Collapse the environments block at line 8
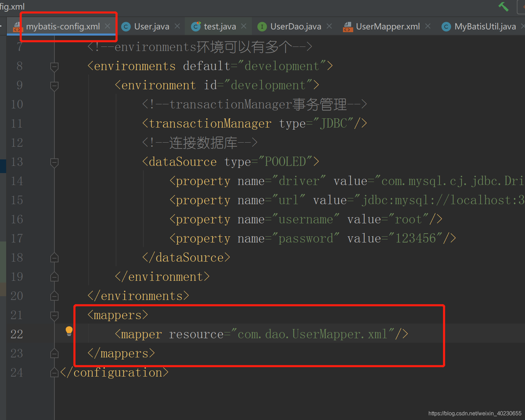 54,66
